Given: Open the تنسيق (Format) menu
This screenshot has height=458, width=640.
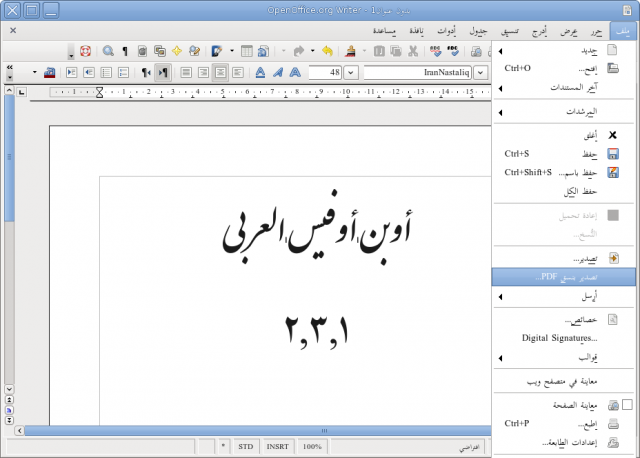Looking at the screenshot, I should (510, 31).
